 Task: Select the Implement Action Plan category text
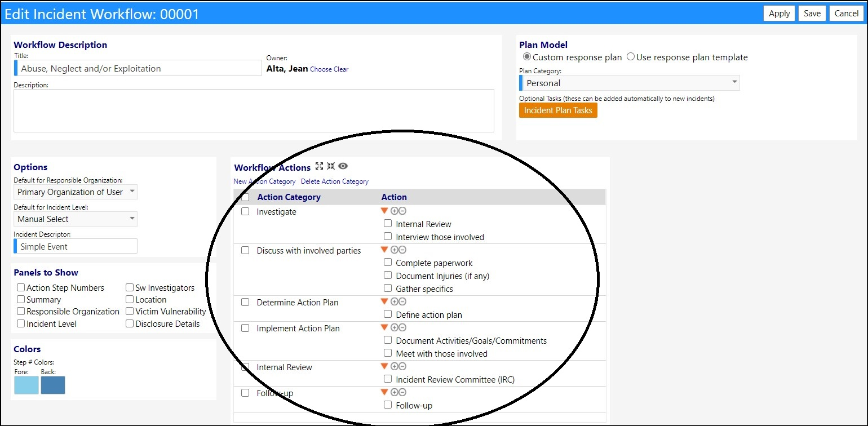[298, 329]
